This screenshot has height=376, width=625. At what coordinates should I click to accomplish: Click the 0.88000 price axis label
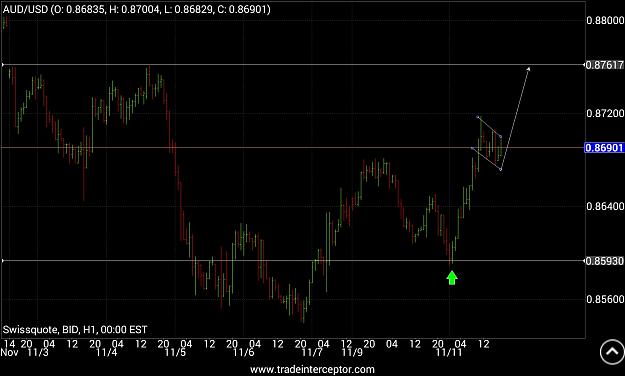[605, 20]
